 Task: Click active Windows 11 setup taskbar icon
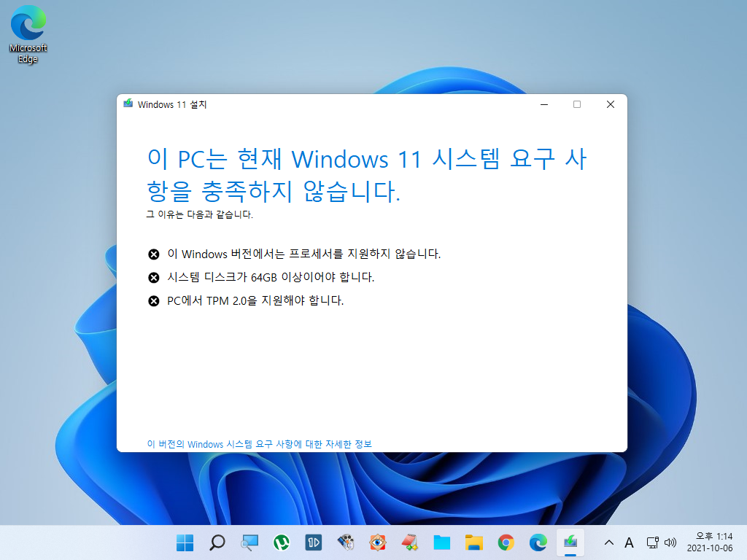coord(570,542)
